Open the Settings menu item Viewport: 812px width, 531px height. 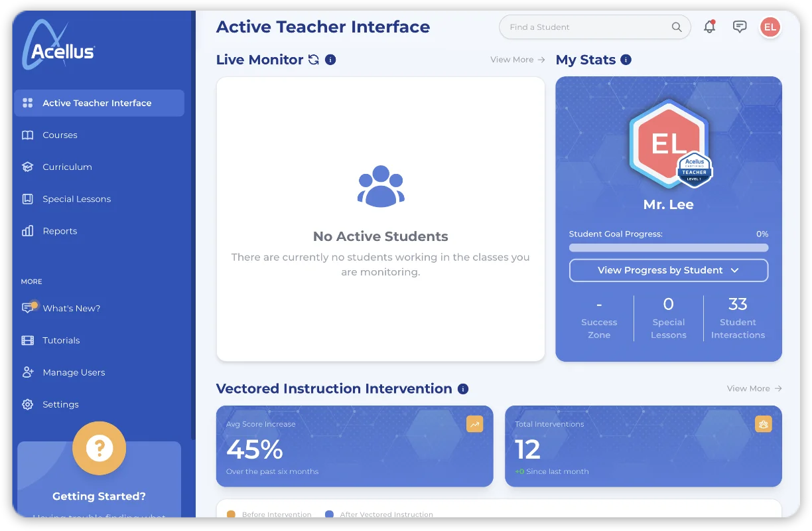pyautogui.click(x=99, y=404)
